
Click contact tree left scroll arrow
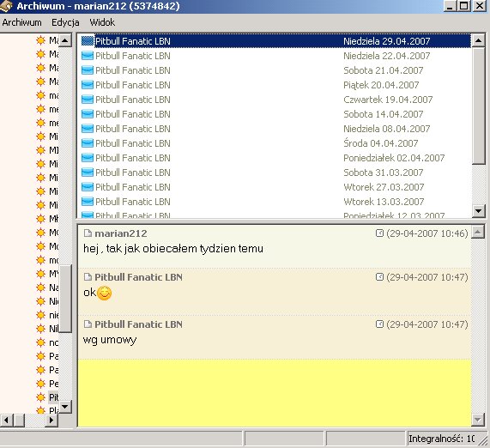[x=7, y=421]
